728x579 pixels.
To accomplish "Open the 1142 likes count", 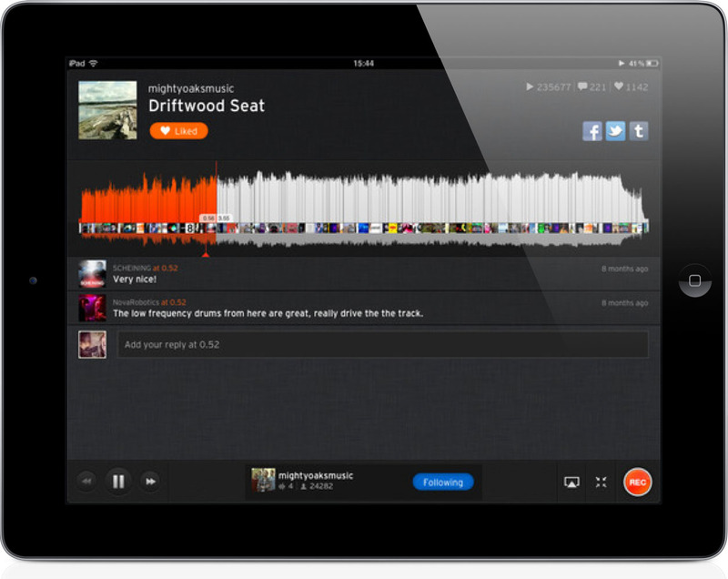I will pyautogui.click(x=631, y=86).
